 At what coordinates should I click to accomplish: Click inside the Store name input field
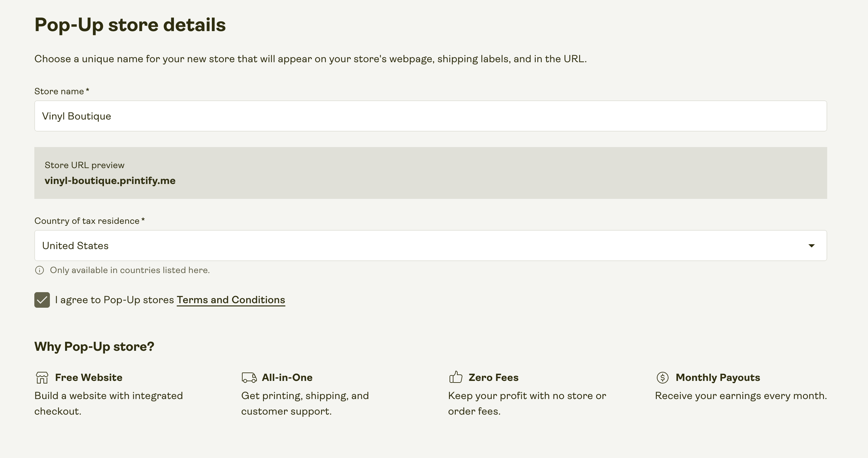(431, 116)
